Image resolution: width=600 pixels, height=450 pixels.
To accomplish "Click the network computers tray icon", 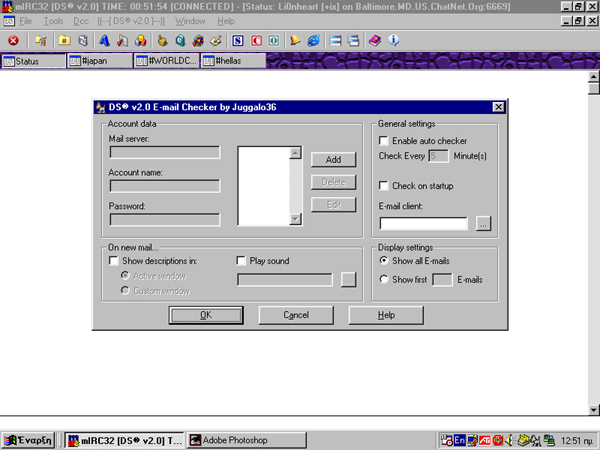I will pyautogui.click(x=549, y=441).
